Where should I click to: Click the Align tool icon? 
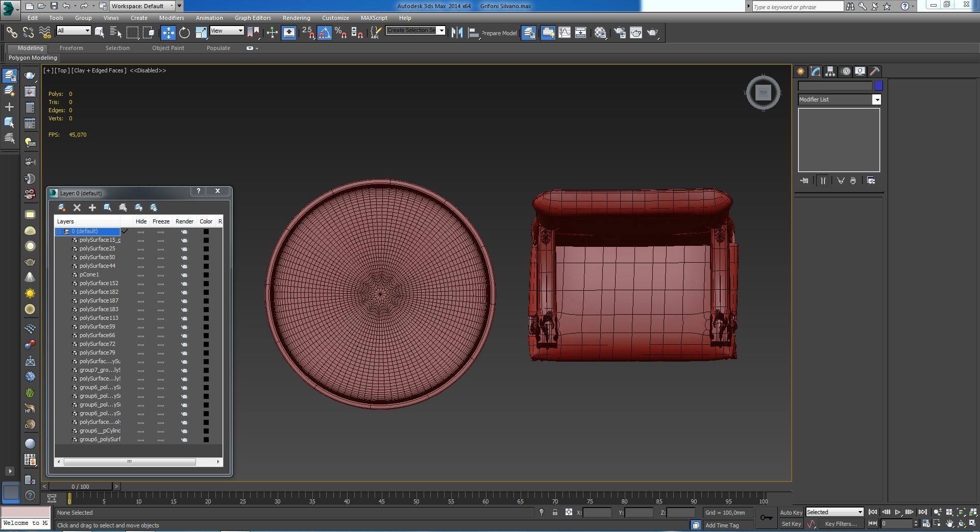473,33
